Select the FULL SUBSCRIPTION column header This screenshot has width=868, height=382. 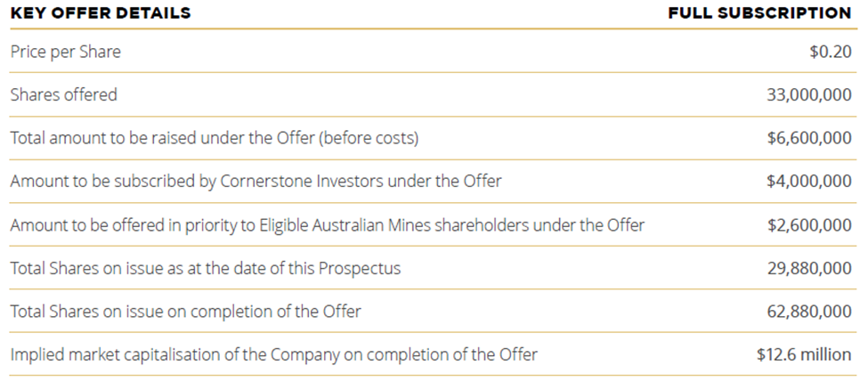(759, 13)
